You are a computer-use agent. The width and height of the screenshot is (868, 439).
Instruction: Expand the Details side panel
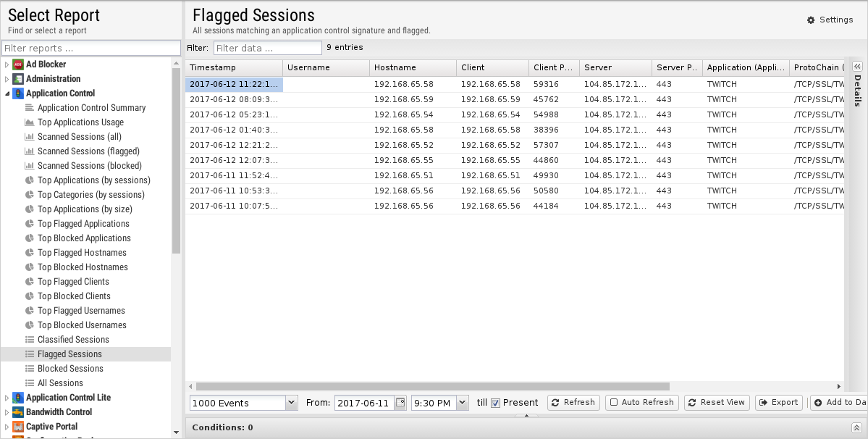pos(857,66)
